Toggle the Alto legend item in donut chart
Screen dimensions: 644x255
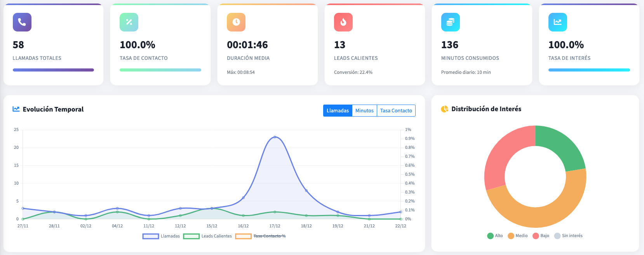(495, 236)
